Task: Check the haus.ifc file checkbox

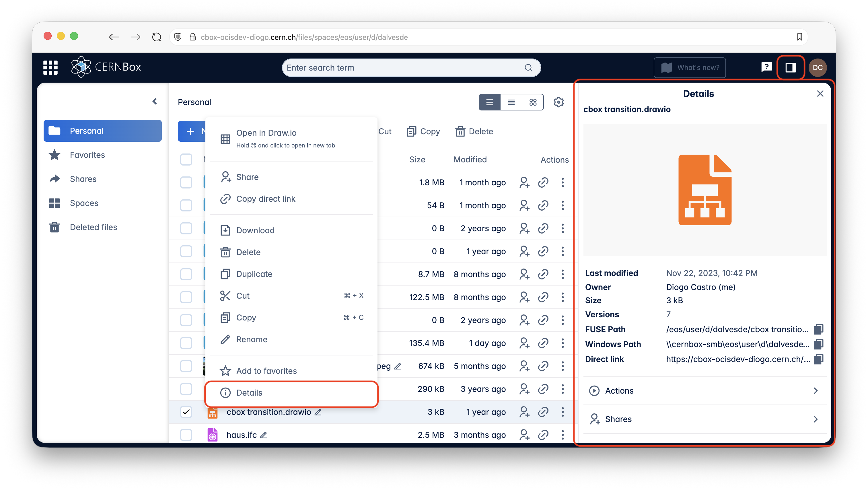Action: click(x=186, y=435)
